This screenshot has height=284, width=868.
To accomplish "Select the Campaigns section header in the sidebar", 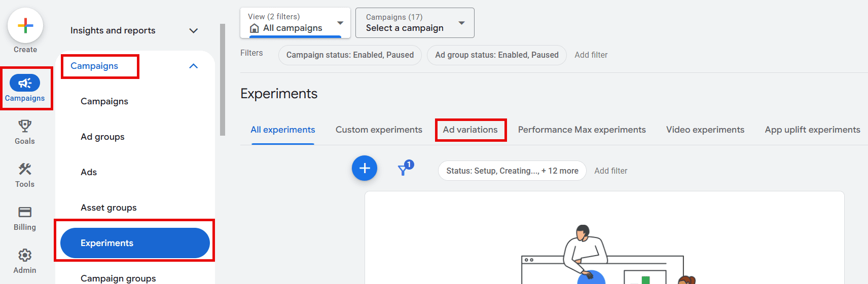I will pos(94,66).
